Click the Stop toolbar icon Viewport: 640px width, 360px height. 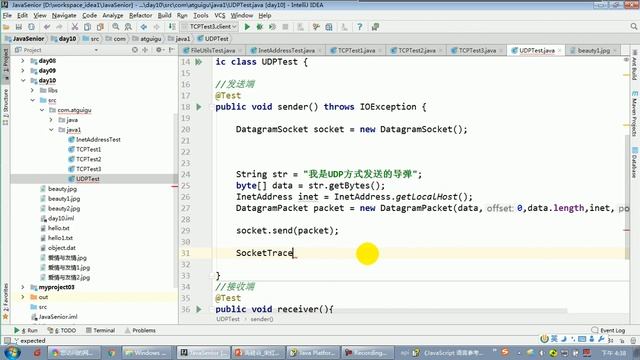(285, 27)
